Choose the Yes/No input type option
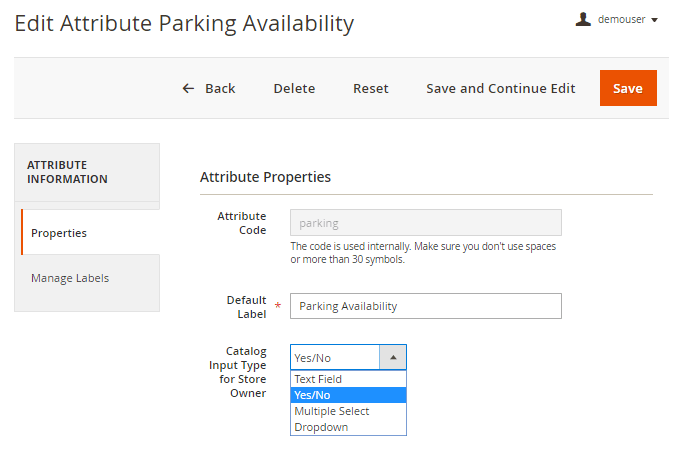 pyautogui.click(x=313, y=395)
